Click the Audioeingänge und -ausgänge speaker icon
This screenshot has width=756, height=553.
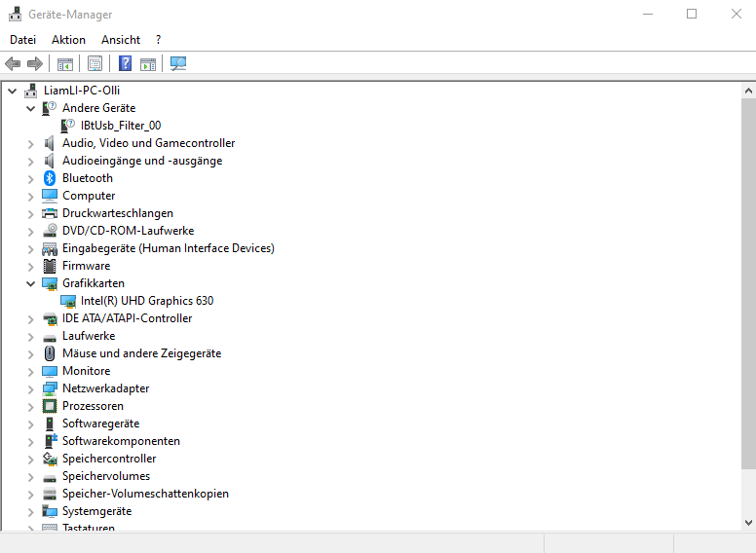pyautogui.click(x=50, y=161)
